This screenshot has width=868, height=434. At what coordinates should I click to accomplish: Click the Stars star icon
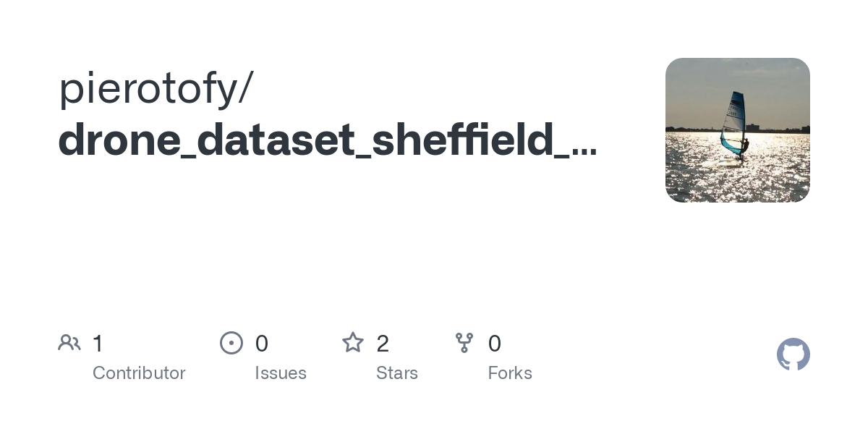tap(353, 343)
